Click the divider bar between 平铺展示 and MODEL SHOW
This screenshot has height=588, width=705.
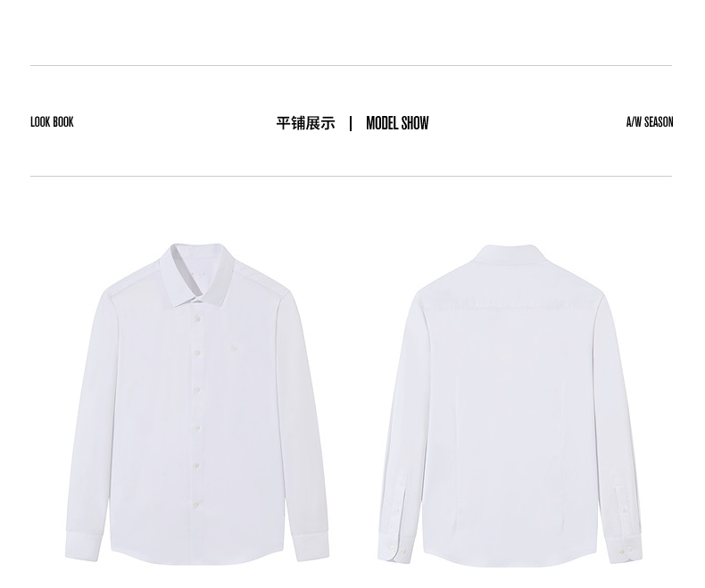[351, 123]
